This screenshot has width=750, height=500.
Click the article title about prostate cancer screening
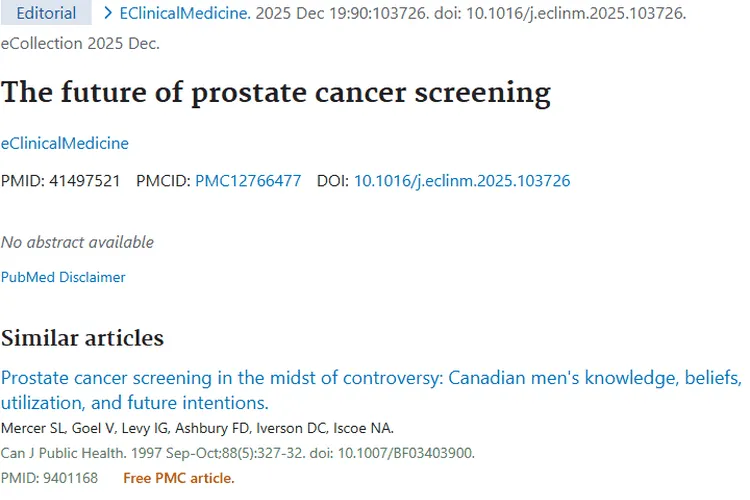tap(276, 92)
